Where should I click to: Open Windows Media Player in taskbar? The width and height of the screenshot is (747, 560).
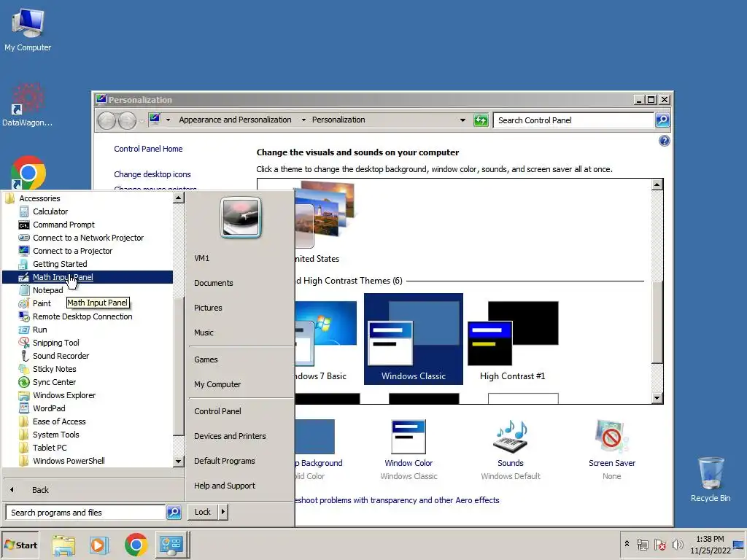(x=99, y=545)
